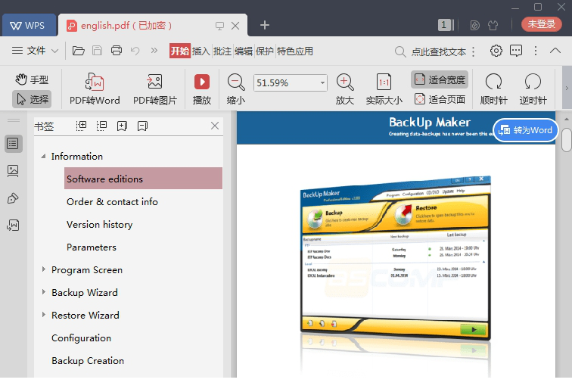
Task: Collapse the ribbon with up chevron
Action: click(x=555, y=51)
